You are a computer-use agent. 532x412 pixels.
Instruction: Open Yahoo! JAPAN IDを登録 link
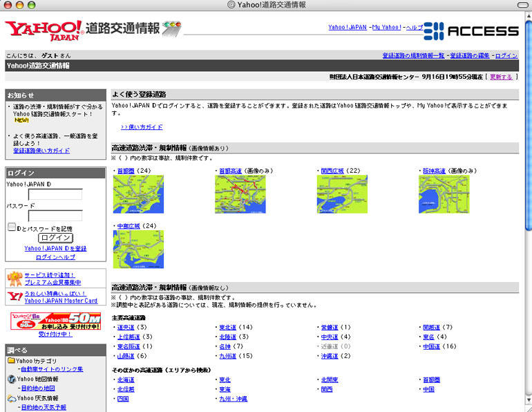55,248
